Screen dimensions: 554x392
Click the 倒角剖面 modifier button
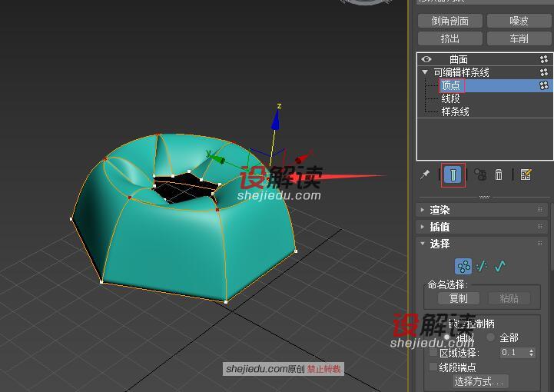click(x=450, y=21)
